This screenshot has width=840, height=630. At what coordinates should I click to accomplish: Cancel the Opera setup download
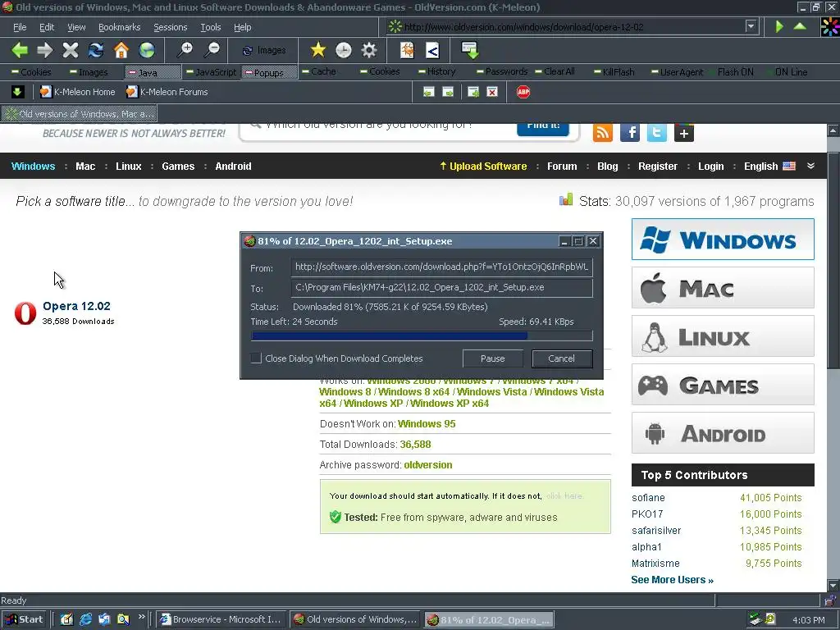click(561, 358)
